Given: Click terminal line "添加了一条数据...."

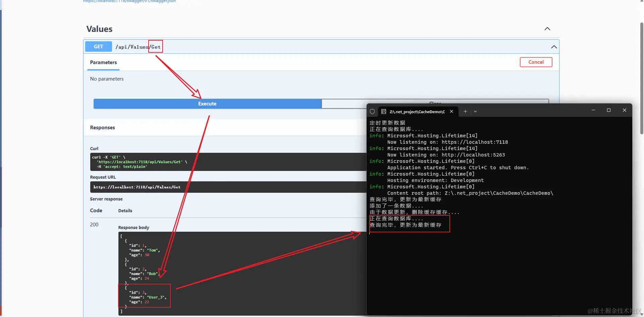Looking at the screenshot, I should pyautogui.click(x=396, y=206).
